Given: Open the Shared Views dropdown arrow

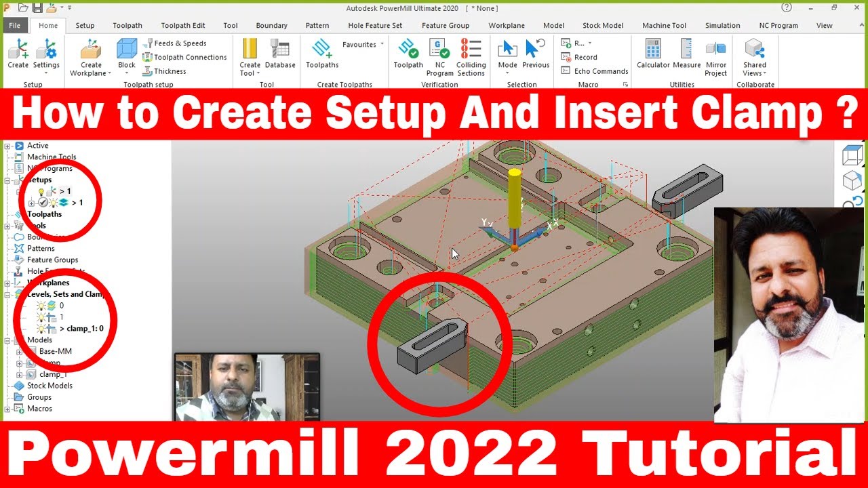Looking at the screenshot, I should (764, 73).
